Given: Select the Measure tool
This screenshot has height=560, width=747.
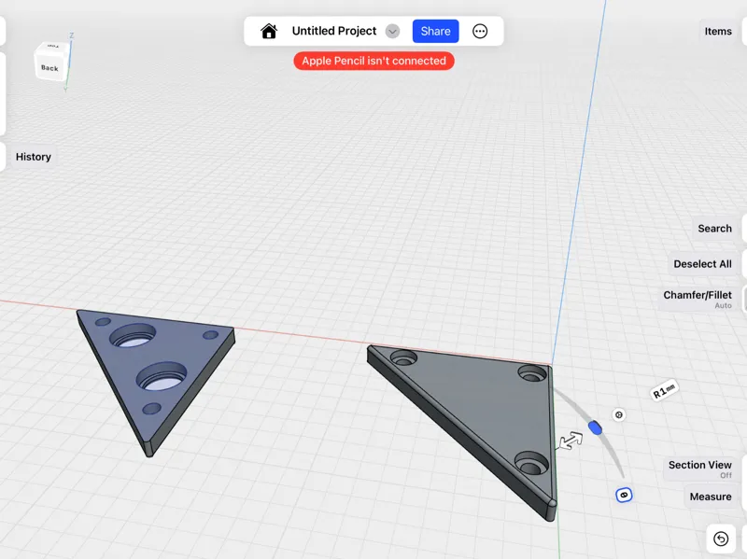Looking at the screenshot, I should [711, 497].
